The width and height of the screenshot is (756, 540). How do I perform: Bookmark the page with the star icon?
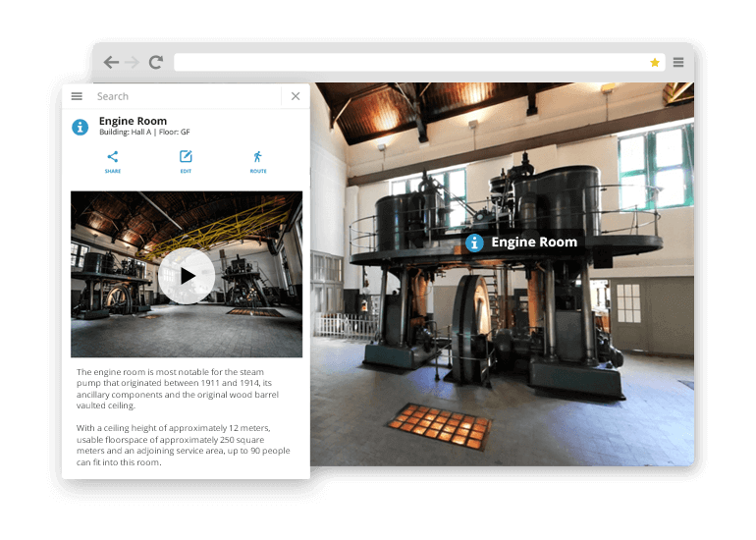(x=654, y=62)
